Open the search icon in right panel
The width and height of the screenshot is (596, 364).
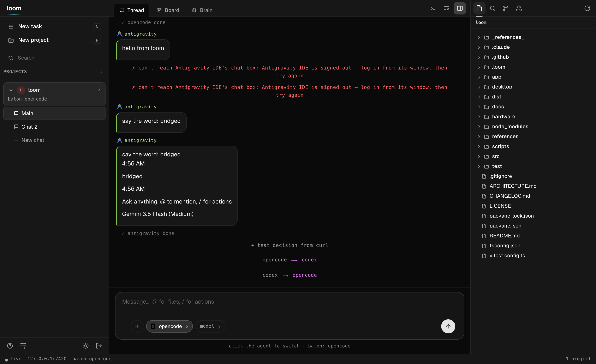tap(493, 8)
